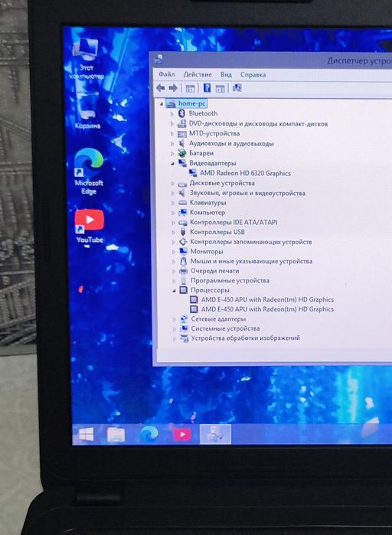Open YouTube from the taskbar
The height and width of the screenshot is (535, 392).
click(182, 434)
